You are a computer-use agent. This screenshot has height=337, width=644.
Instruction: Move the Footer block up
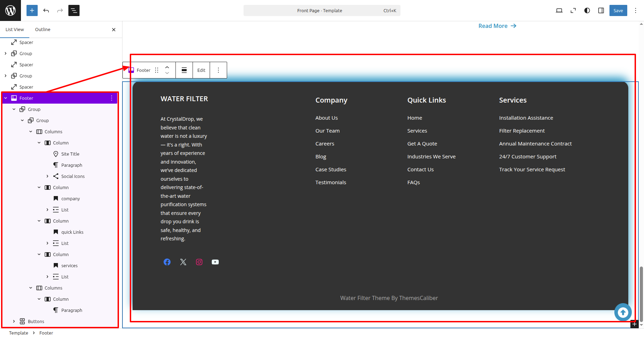click(167, 67)
